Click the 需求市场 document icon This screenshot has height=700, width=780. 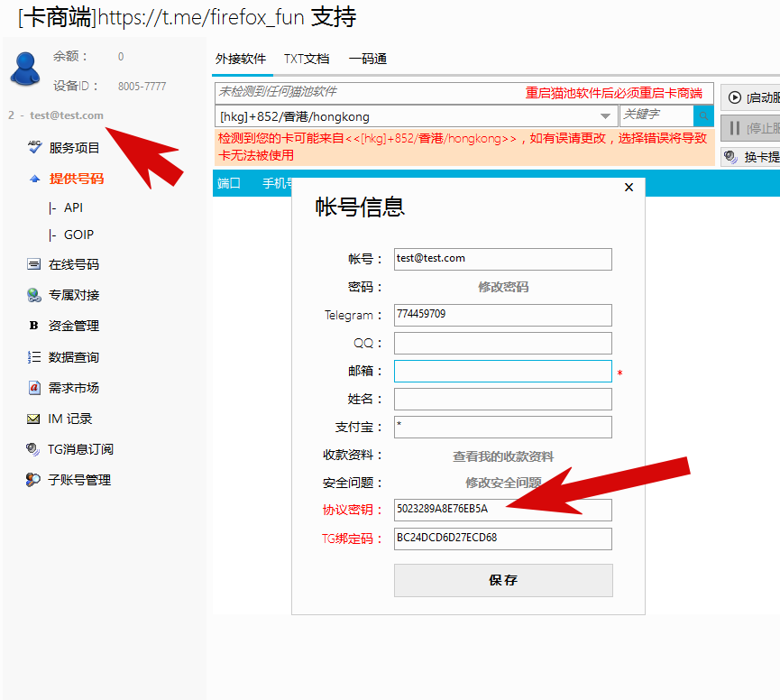(34, 388)
